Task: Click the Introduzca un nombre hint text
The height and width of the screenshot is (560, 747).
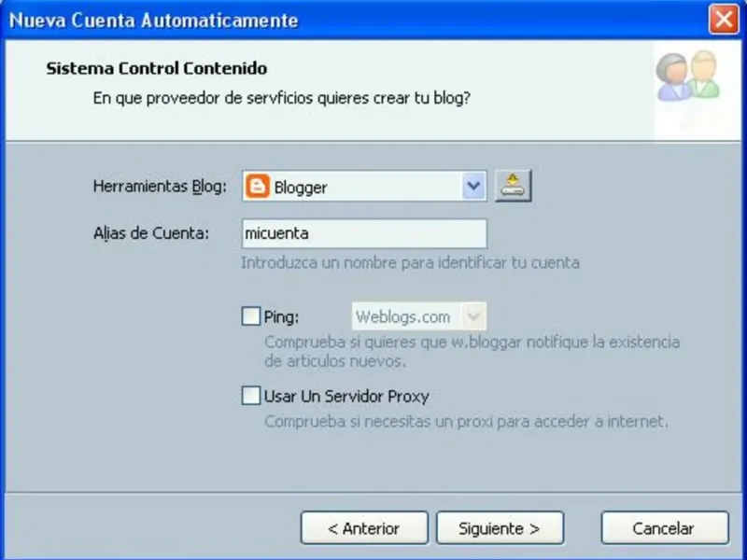Action: point(410,263)
